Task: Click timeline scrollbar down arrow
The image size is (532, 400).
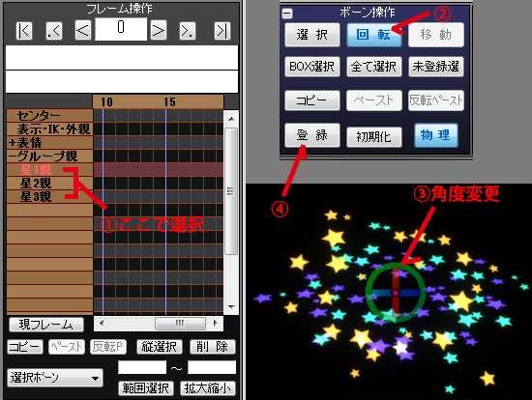Action: [231, 307]
